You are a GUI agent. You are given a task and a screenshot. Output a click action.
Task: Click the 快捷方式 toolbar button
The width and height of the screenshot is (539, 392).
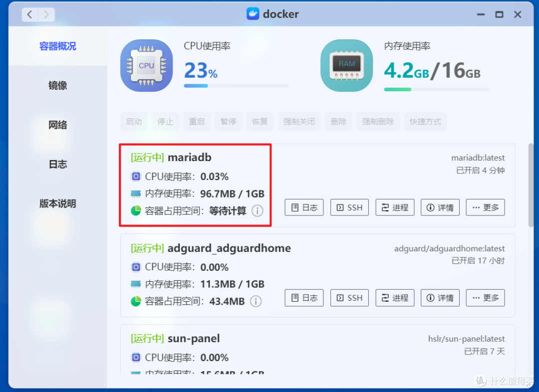coord(425,122)
